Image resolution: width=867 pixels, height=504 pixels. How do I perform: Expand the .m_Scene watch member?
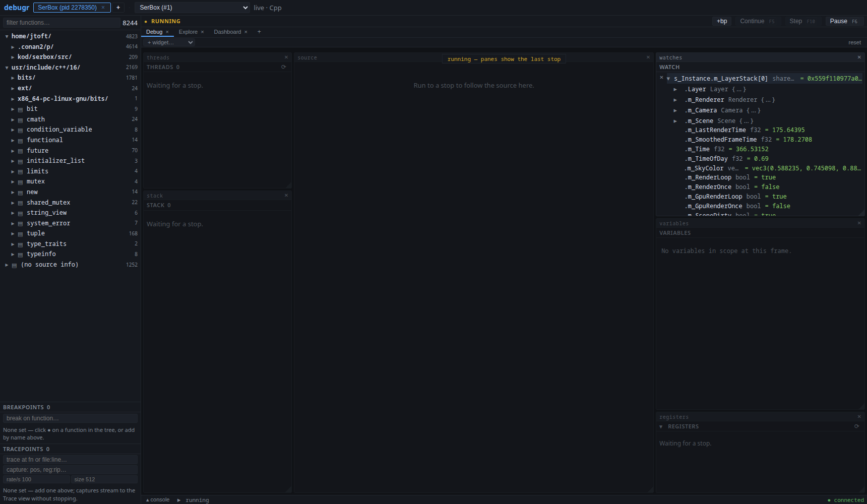pos(675,121)
